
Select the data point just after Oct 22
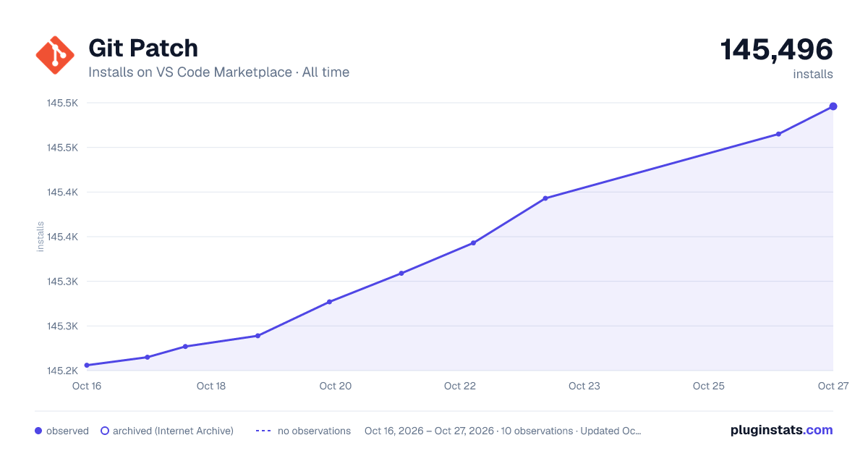point(473,243)
